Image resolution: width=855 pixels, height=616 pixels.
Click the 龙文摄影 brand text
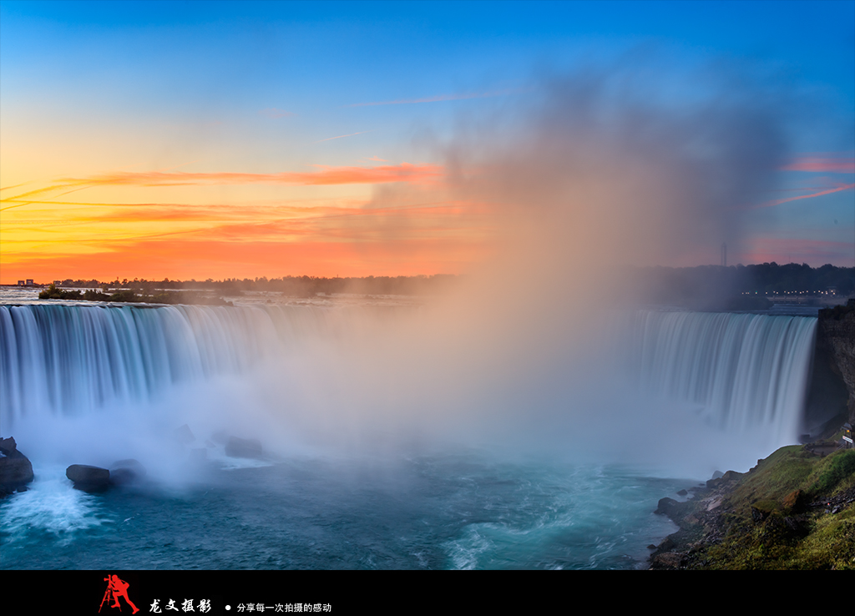click(x=180, y=606)
